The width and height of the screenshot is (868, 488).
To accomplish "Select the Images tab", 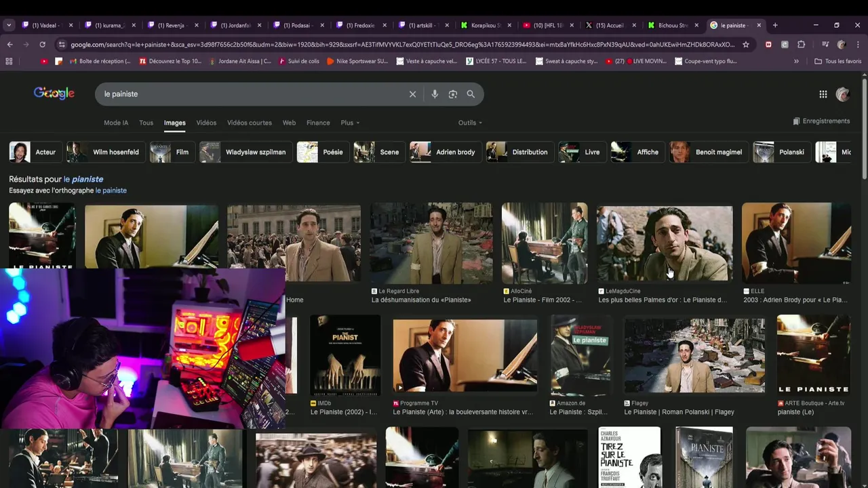I will pos(174,123).
